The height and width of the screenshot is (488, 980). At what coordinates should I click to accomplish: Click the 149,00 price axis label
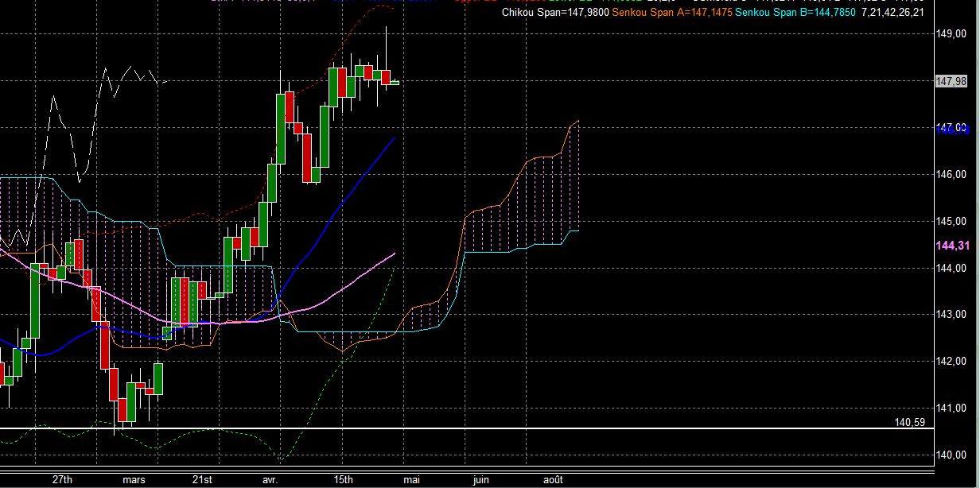951,34
